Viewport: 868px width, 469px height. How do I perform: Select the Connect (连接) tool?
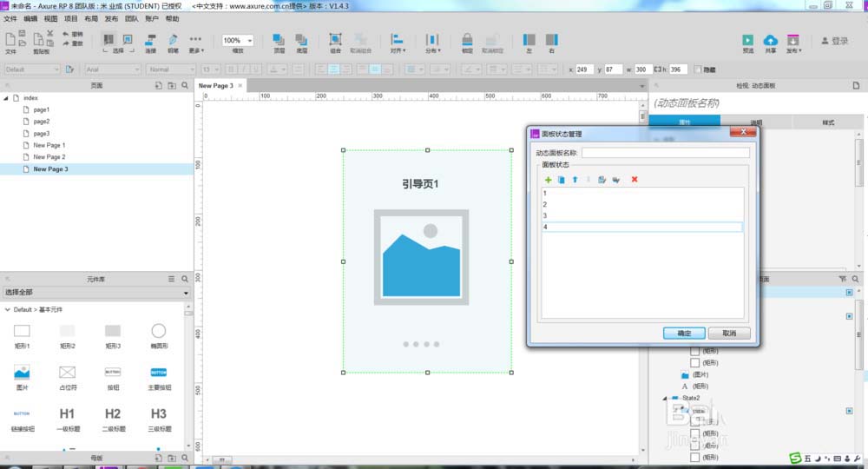(x=150, y=41)
